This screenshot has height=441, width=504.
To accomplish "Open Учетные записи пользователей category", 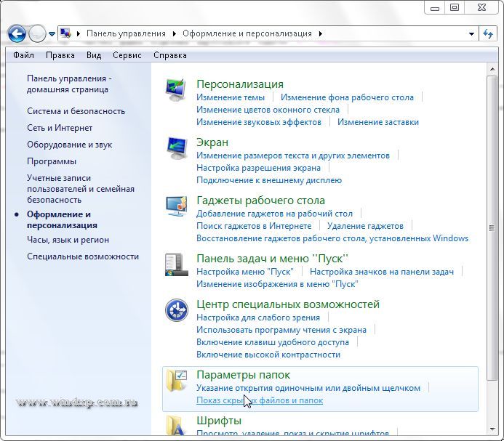I will [80, 189].
